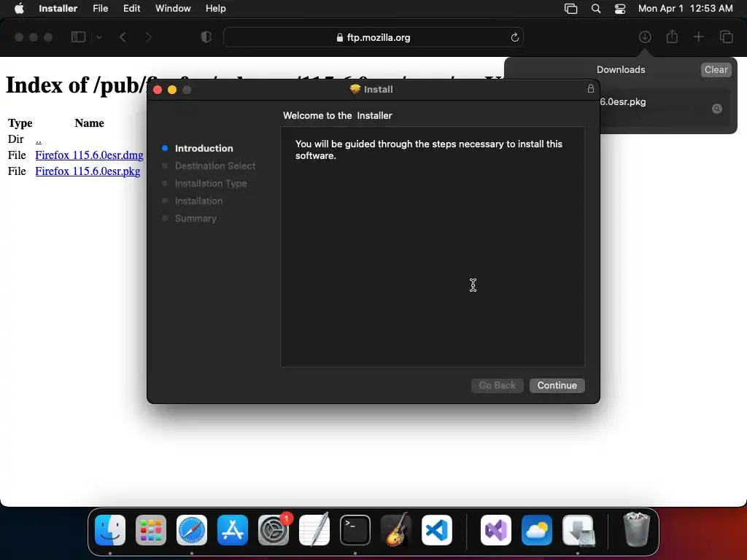Viewport: 747px width, 560px height.
Task: Open Visual Studio Code from the Dock
Action: 437,530
